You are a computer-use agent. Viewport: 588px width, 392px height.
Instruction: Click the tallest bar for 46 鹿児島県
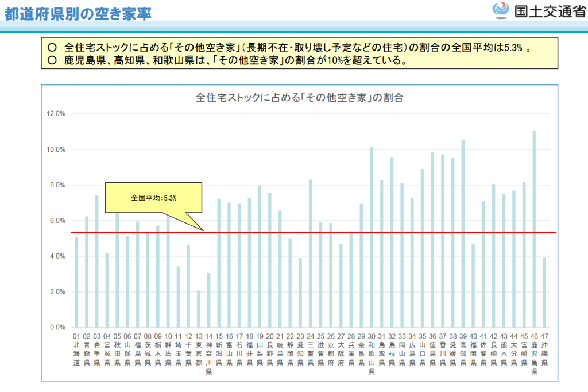(535, 229)
